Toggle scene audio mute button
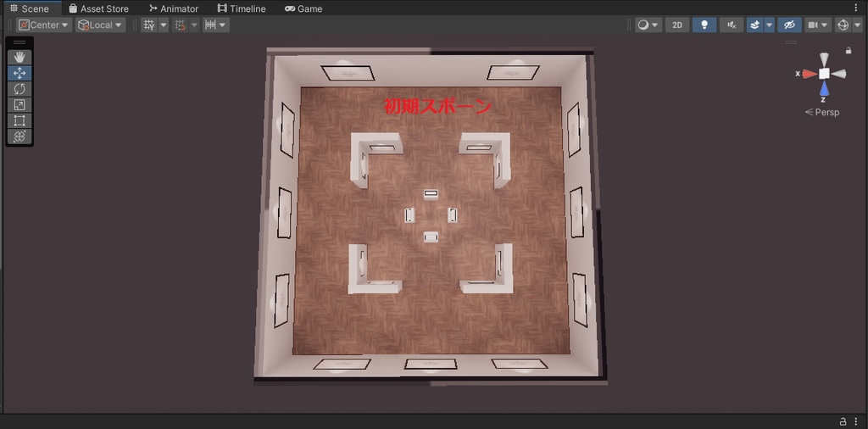This screenshot has width=868, height=429. click(732, 25)
